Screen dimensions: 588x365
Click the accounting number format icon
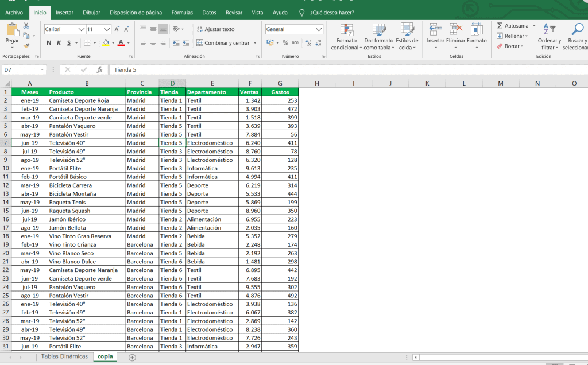270,43
